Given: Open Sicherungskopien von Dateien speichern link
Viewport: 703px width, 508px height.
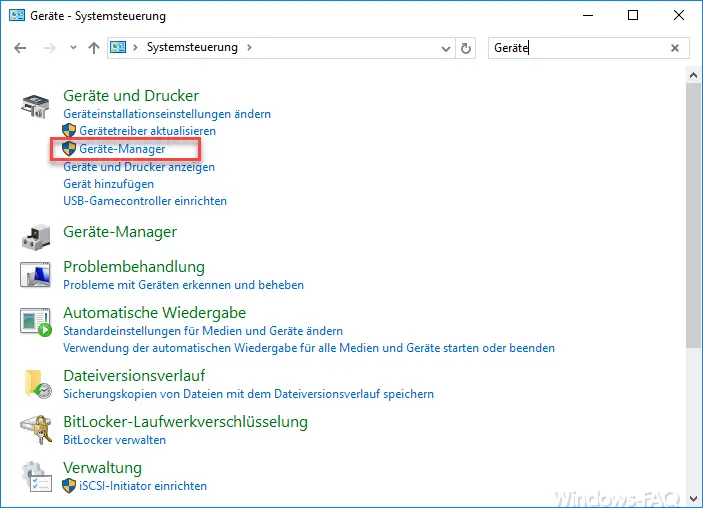Looking at the screenshot, I should click(x=248, y=394).
